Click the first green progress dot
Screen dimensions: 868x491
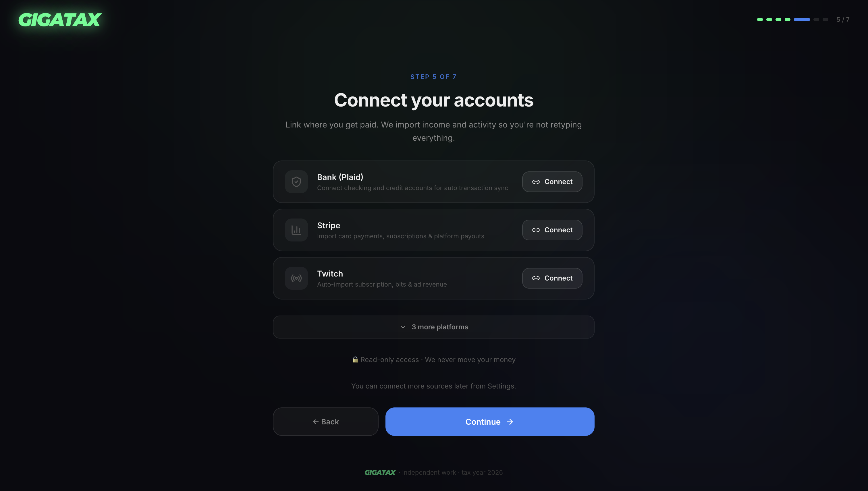click(x=760, y=20)
